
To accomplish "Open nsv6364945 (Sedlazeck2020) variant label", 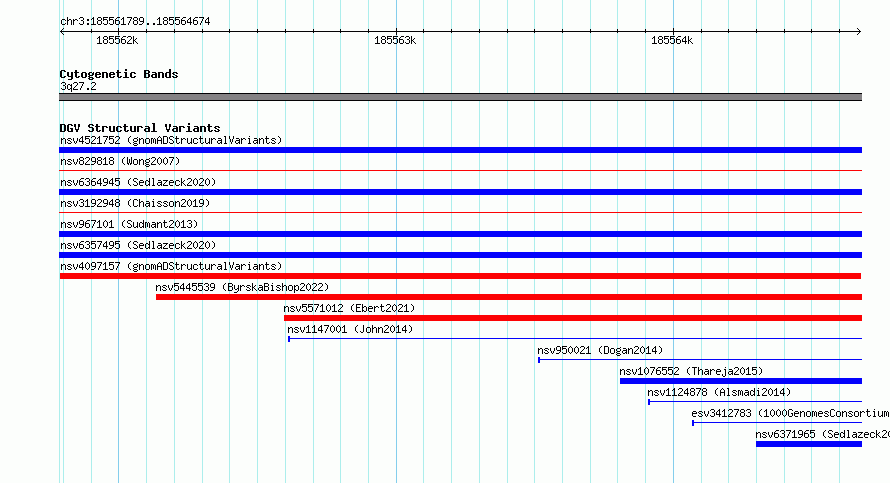I will coord(138,182).
